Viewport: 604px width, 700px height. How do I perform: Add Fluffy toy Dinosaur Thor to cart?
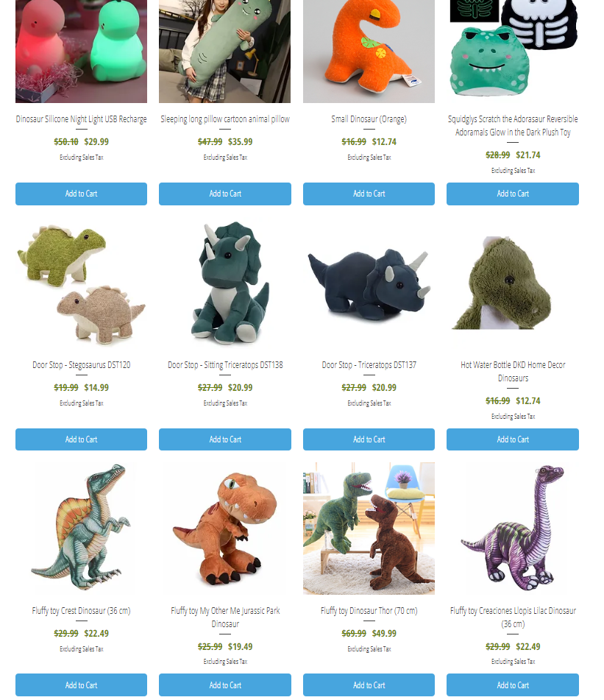[x=369, y=685]
